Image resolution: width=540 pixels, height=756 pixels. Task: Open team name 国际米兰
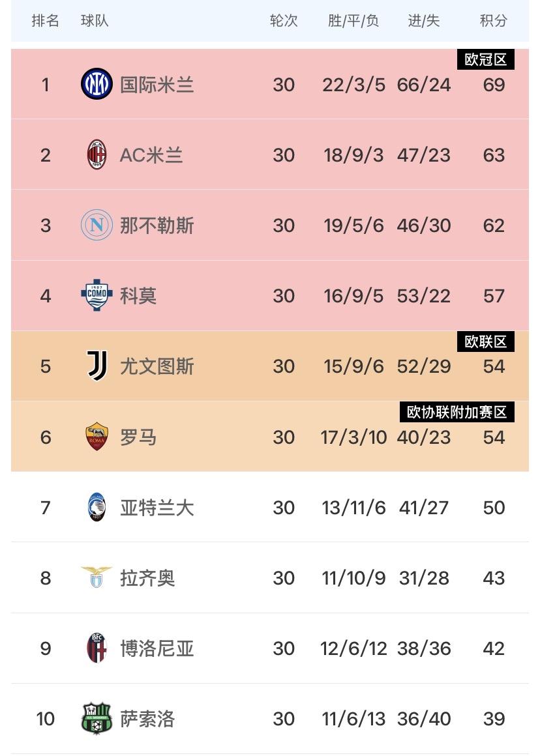[x=157, y=85]
